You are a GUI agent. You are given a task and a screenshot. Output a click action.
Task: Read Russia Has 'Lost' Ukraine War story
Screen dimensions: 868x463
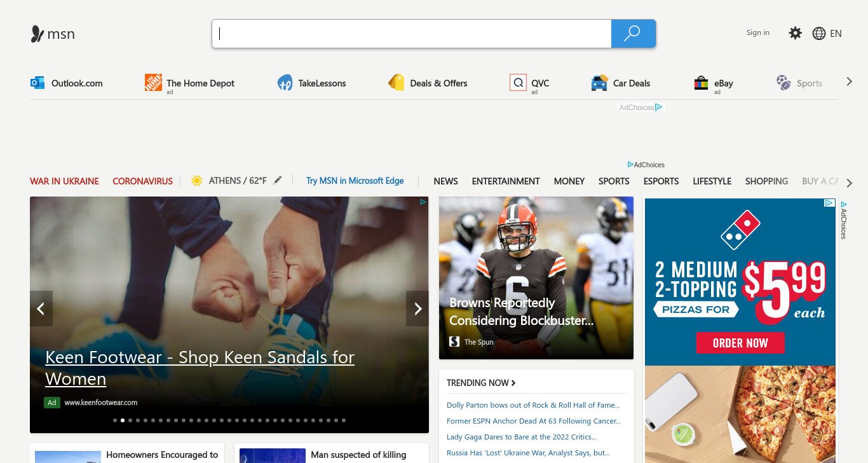528,453
